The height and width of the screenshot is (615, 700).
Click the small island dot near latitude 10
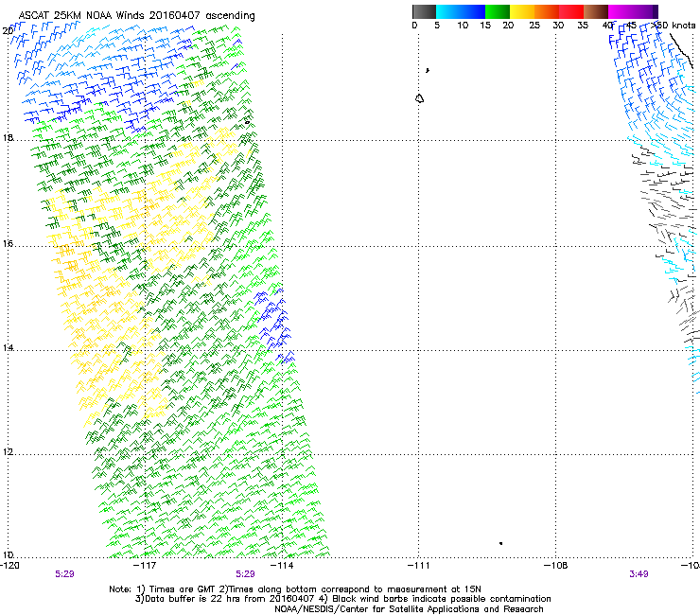tap(501, 543)
